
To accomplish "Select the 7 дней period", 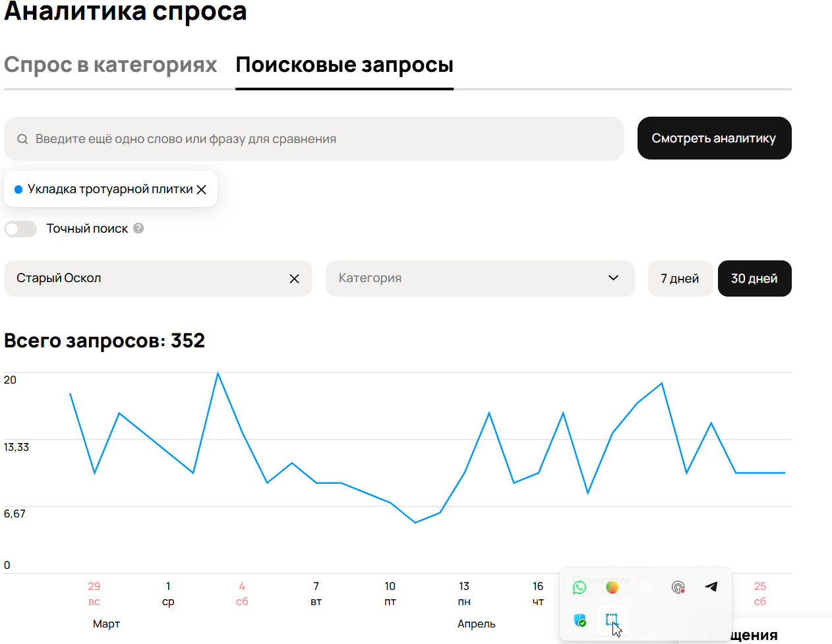I will coord(679,279).
